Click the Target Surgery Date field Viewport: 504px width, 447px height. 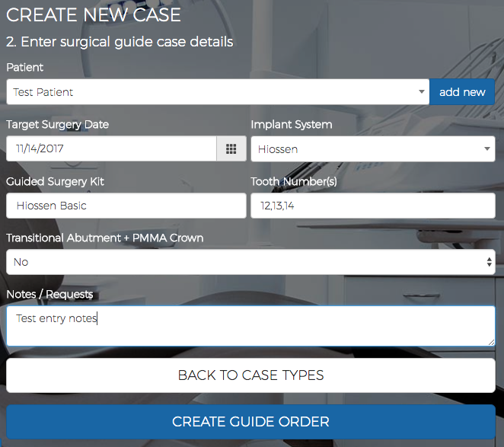pyautogui.click(x=111, y=148)
